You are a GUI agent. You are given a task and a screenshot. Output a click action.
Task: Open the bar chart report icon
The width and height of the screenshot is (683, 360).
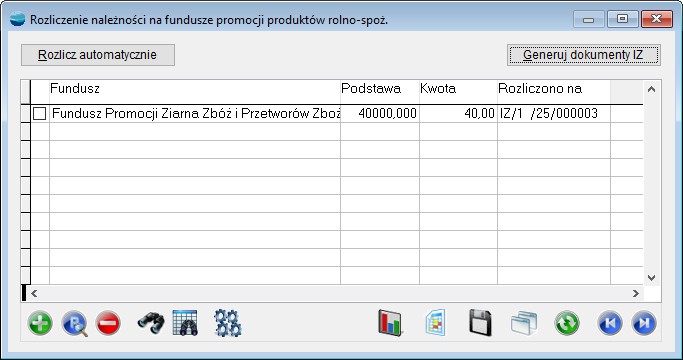tap(390, 323)
